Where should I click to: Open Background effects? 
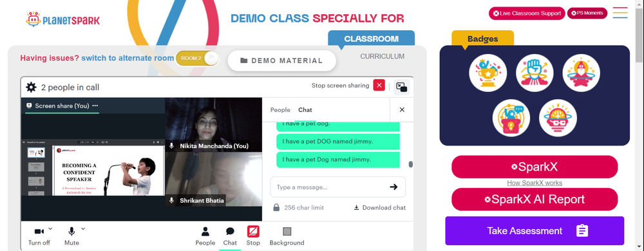tap(287, 236)
